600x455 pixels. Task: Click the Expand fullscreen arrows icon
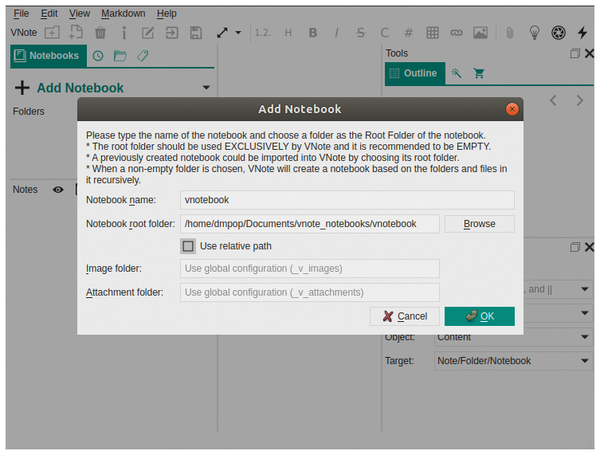tap(222, 33)
